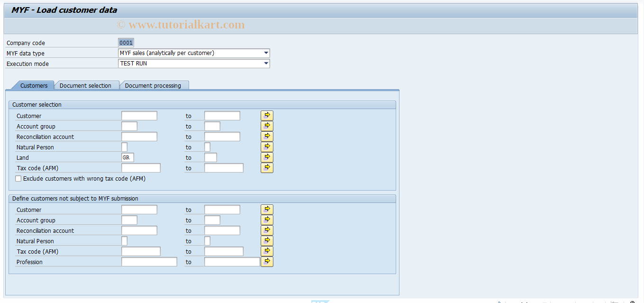
Task: Open multiple selection for Customer in Customer selection
Action: pos(267,116)
